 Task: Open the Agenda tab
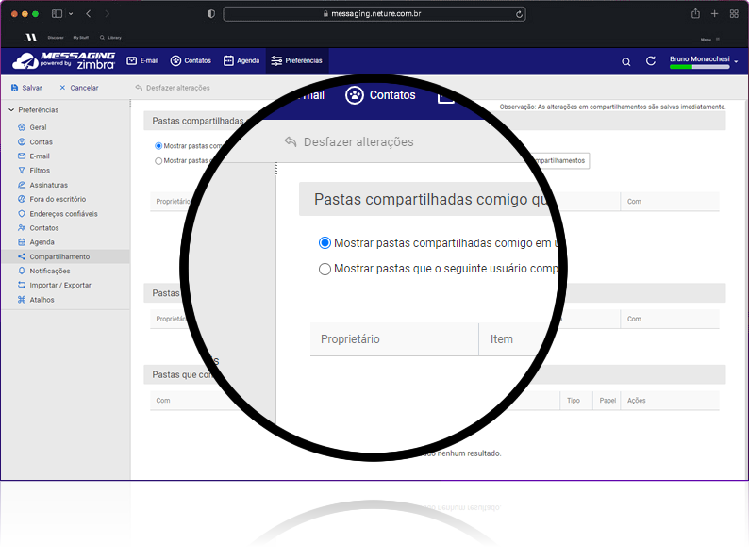point(241,60)
